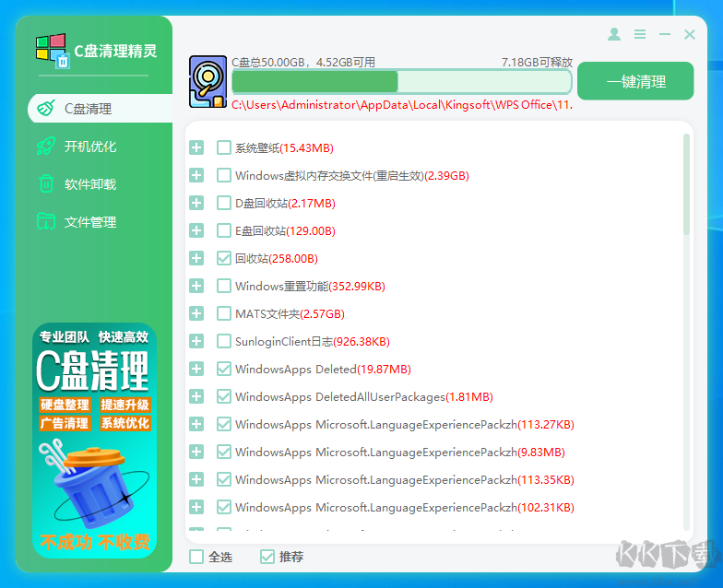723x588 pixels.
Task: Click the C盘清理 broom icon in sidebar
Action: [x=45, y=108]
